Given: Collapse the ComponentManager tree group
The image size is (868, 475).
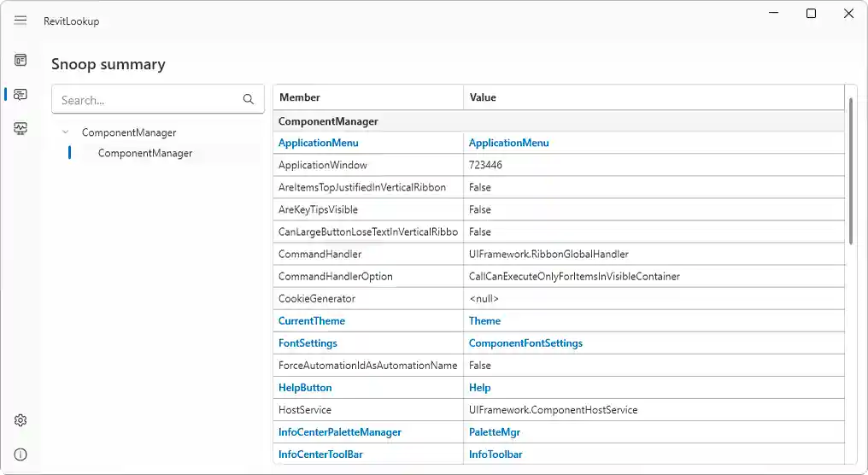Looking at the screenshot, I should click(x=66, y=132).
